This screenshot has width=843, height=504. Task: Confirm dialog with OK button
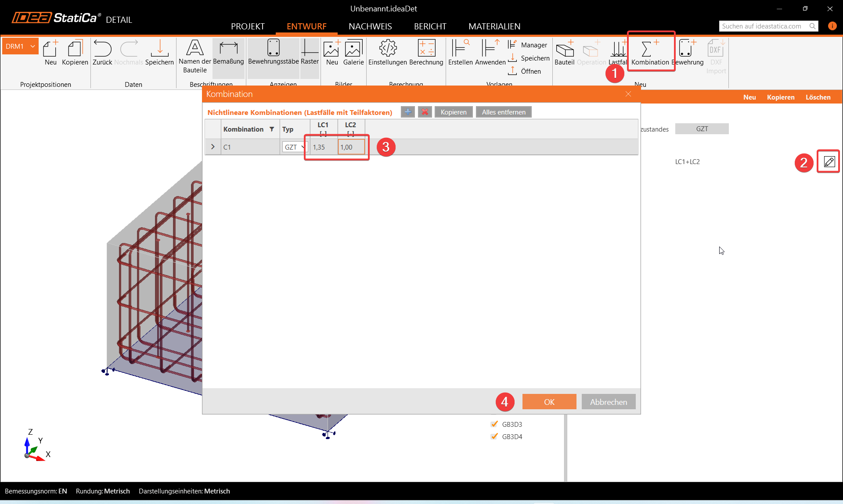[x=549, y=402]
